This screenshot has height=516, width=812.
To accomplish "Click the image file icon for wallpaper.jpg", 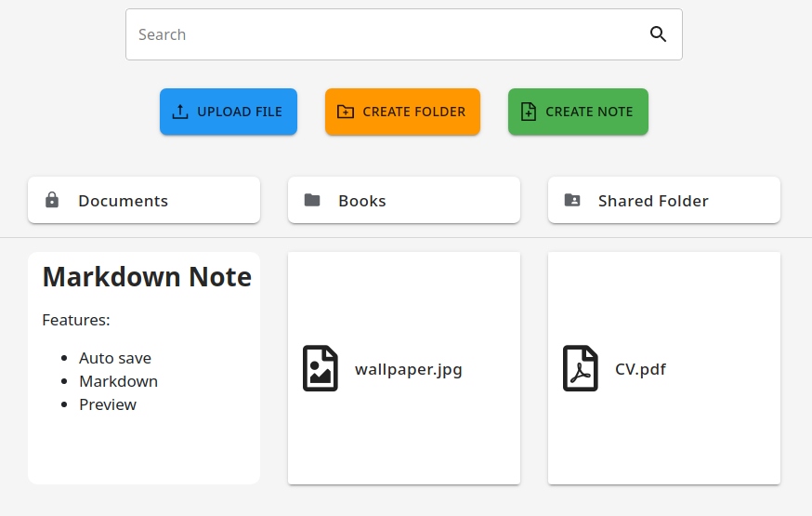I will [x=321, y=368].
